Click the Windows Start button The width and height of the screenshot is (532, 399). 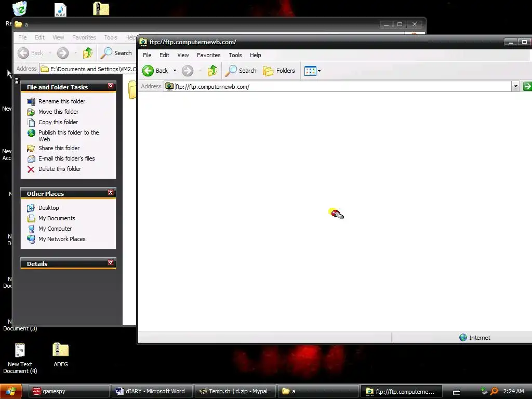(x=11, y=391)
